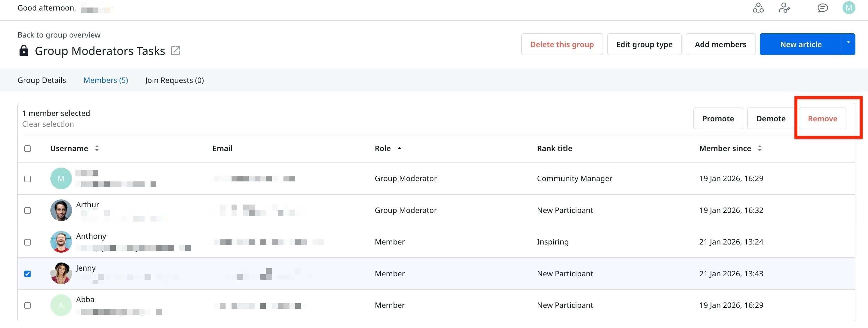Tick the select-all header checkbox
The height and width of the screenshot is (328, 868).
click(28, 148)
